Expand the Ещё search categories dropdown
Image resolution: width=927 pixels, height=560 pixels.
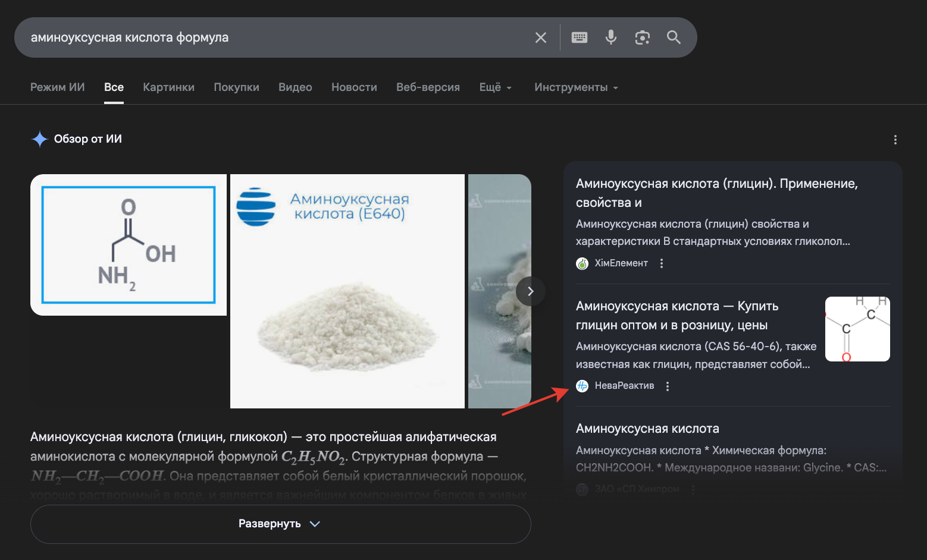(495, 87)
